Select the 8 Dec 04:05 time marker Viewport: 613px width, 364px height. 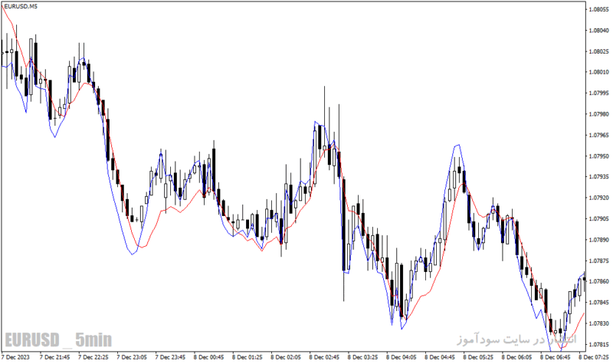(402, 357)
